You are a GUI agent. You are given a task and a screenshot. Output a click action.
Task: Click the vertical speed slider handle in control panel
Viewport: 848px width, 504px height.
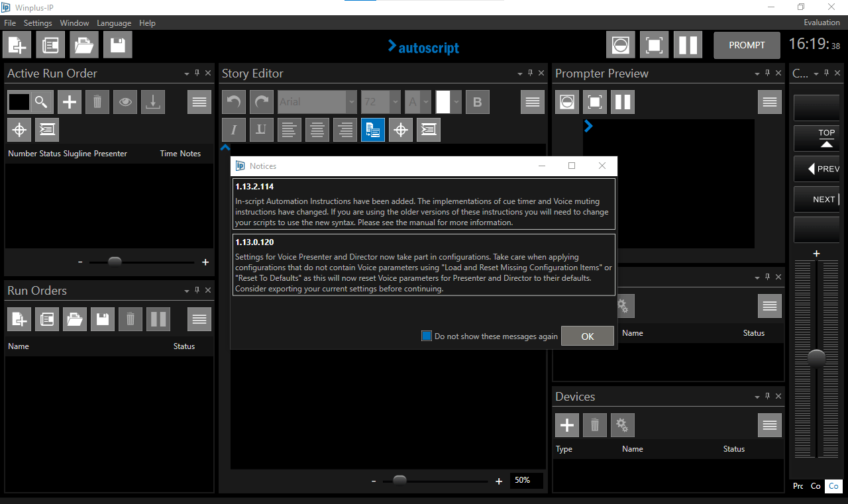(816, 358)
